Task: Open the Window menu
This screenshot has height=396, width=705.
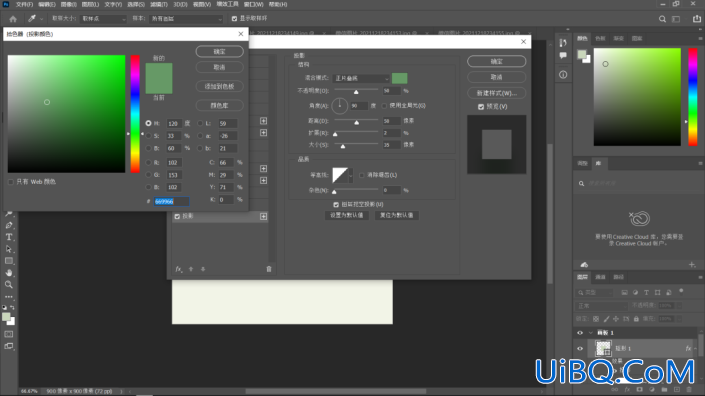Action: click(x=253, y=4)
